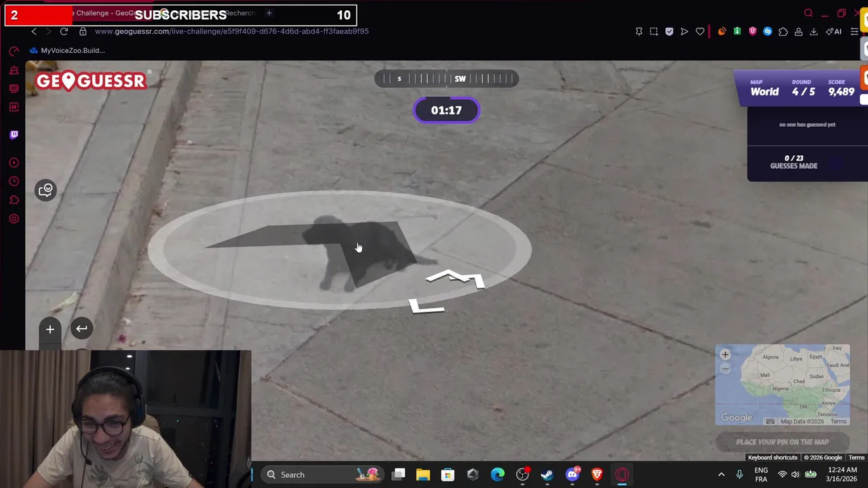
Task: Click the microphone tray icon
Action: click(x=740, y=474)
